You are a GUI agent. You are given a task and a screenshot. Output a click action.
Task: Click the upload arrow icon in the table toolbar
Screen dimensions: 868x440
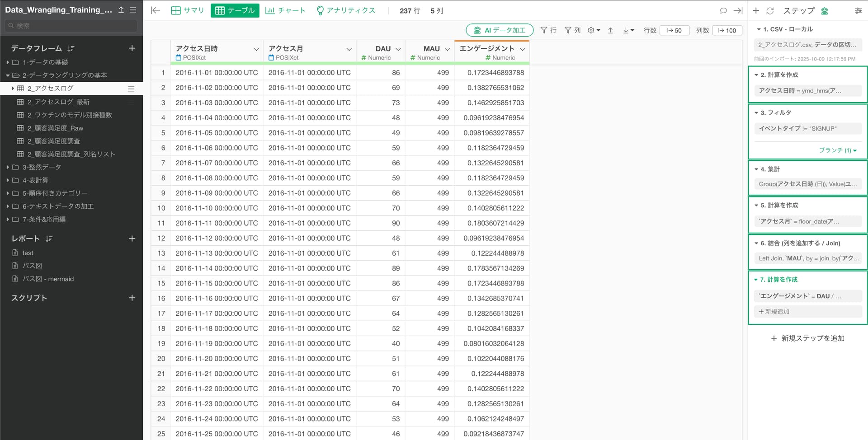(610, 30)
